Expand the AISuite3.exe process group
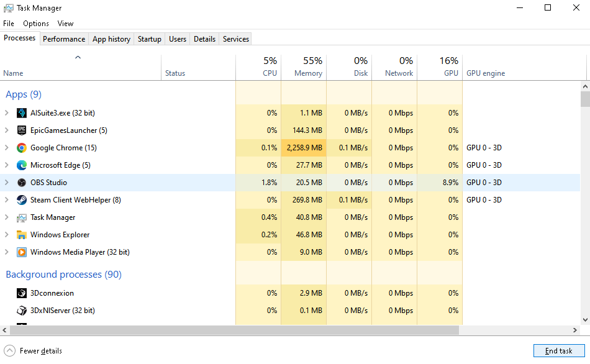Screen dimensions: 590x364 (6, 113)
